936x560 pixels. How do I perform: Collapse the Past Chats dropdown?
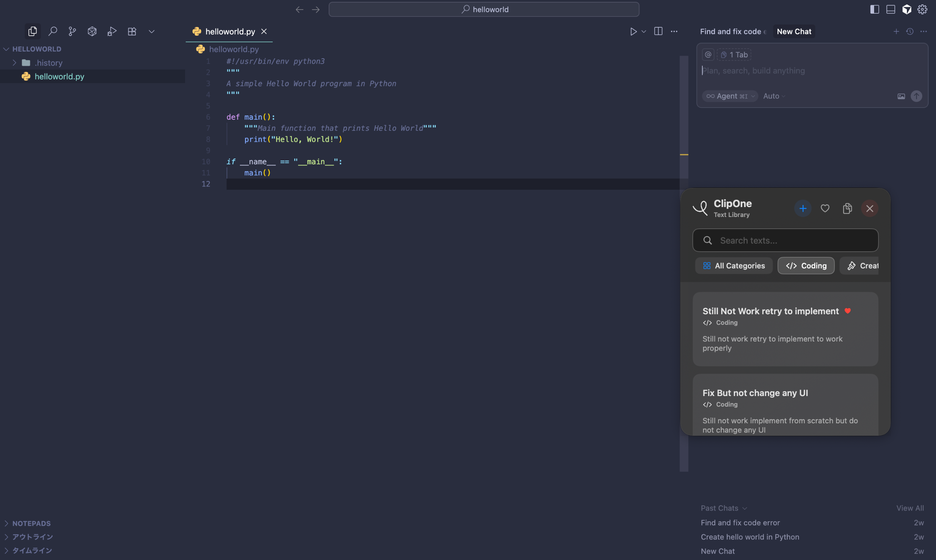723,508
